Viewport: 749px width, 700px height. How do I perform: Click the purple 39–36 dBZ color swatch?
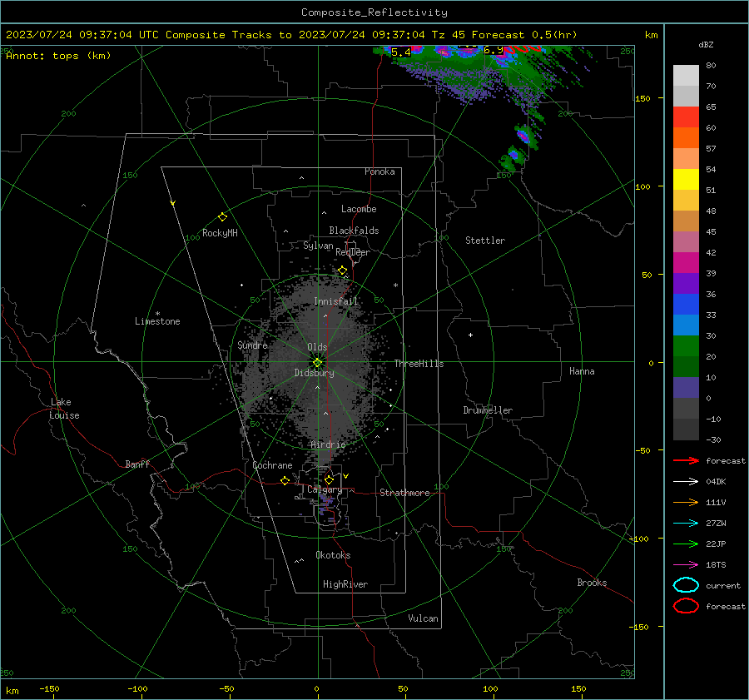pyautogui.click(x=686, y=283)
